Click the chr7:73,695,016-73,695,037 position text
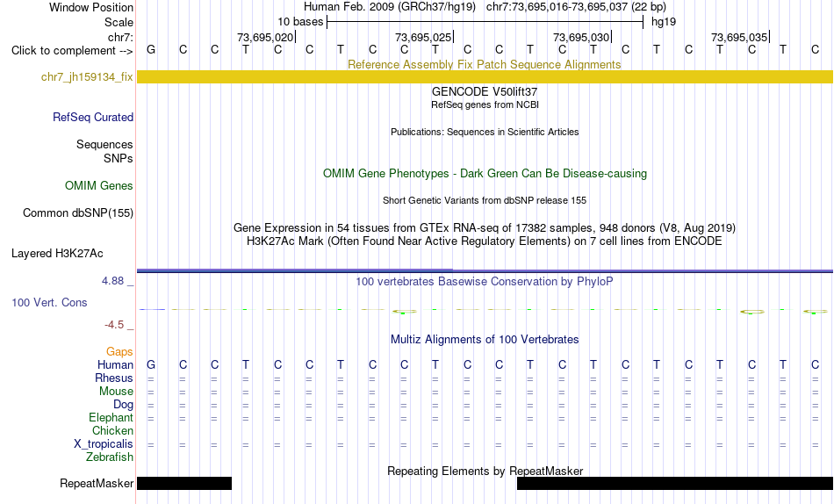 pyautogui.click(x=576, y=7)
